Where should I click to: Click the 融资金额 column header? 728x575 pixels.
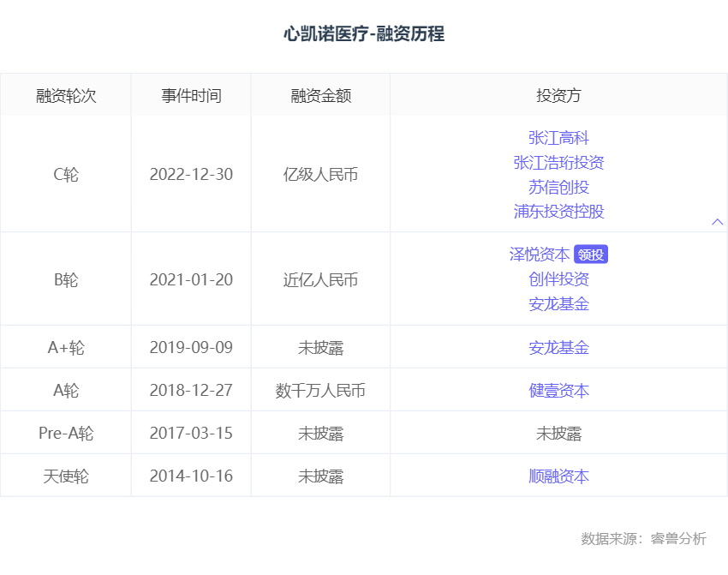click(321, 96)
